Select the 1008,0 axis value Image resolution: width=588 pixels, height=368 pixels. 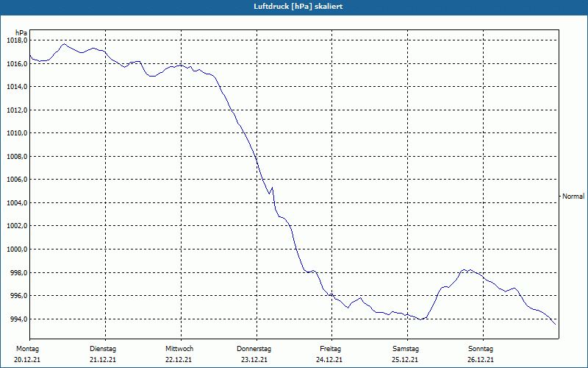click(17, 157)
